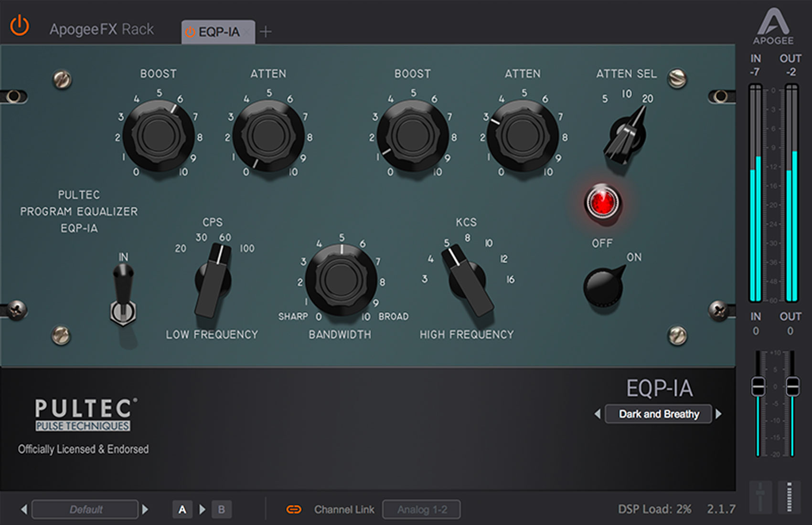Screen dimensions: 812x525
Task: Click the low frequency BOOST knob
Action: (x=159, y=136)
